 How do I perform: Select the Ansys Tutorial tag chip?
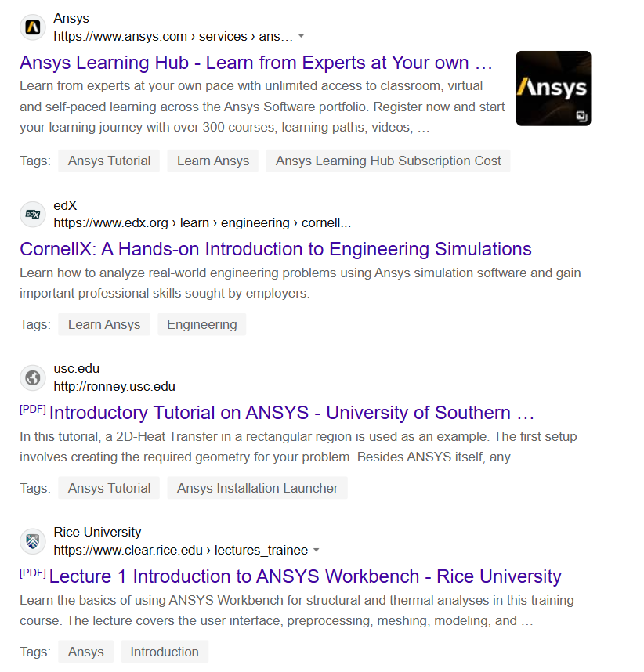click(108, 161)
